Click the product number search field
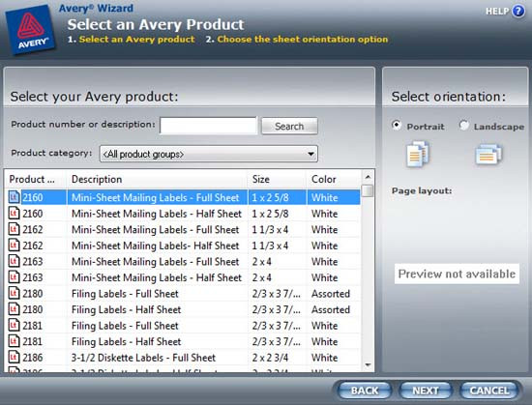This screenshot has width=532, height=405. pos(208,126)
